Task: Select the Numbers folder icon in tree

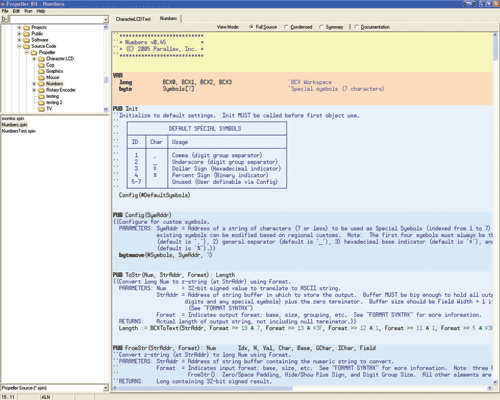Action: pyautogui.click(x=41, y=84)
